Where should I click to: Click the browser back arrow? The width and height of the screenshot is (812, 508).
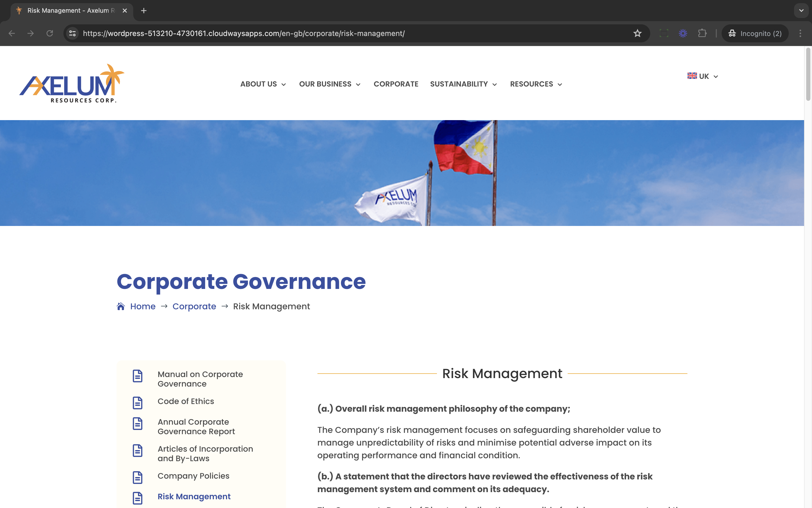[12, 33]
